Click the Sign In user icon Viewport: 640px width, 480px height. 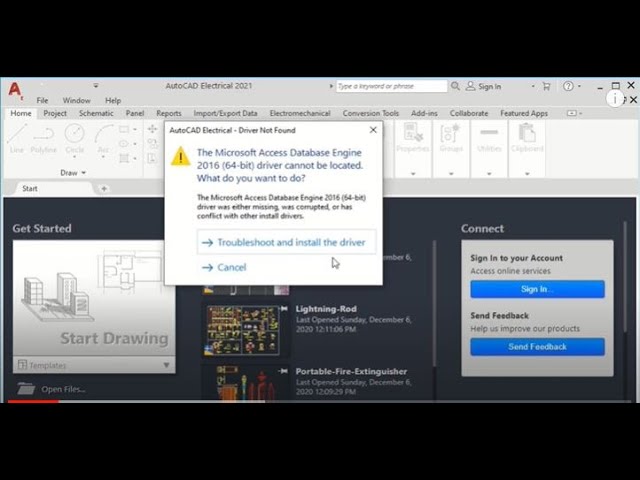tap(470, 86)
